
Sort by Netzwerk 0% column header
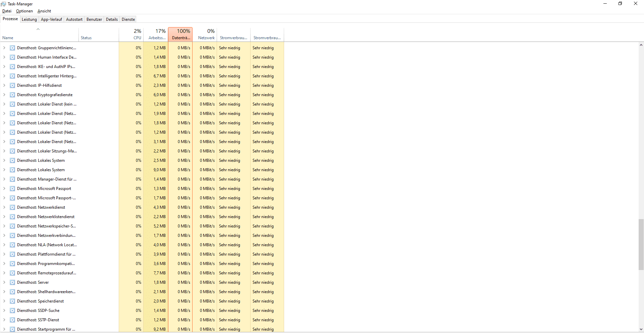pos(205,35)
